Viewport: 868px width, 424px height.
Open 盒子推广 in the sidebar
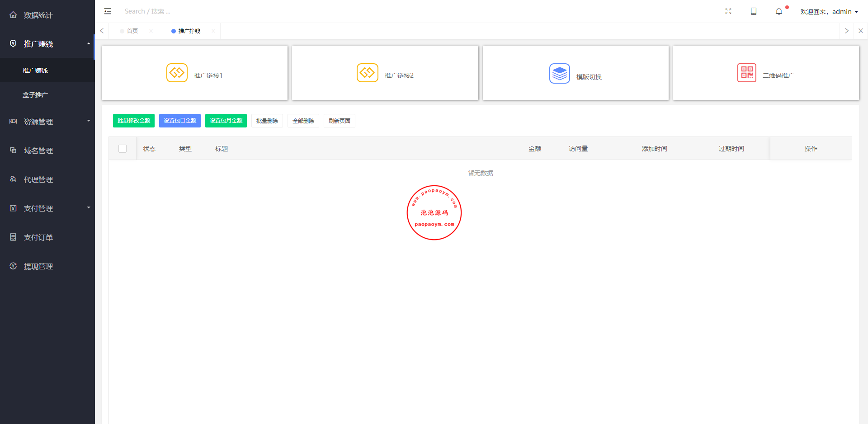coord(35,95)
